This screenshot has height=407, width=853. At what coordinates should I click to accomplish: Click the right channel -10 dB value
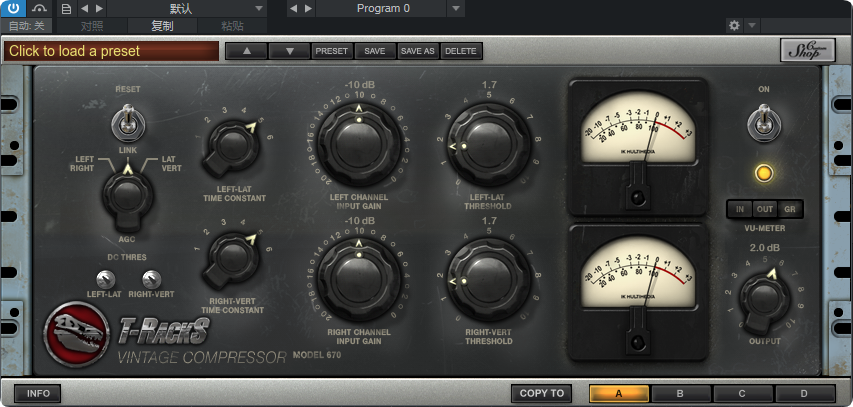[x=359, y=221]
